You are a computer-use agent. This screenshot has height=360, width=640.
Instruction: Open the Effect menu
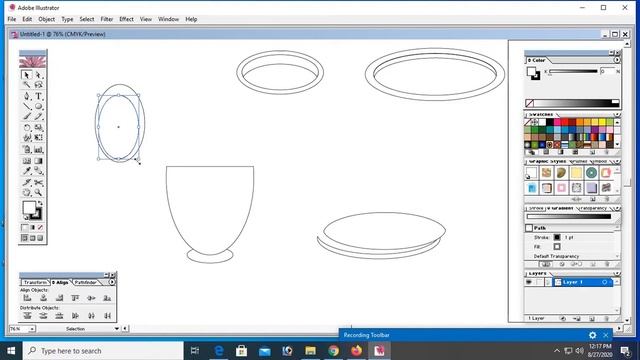tap(127, 19)
